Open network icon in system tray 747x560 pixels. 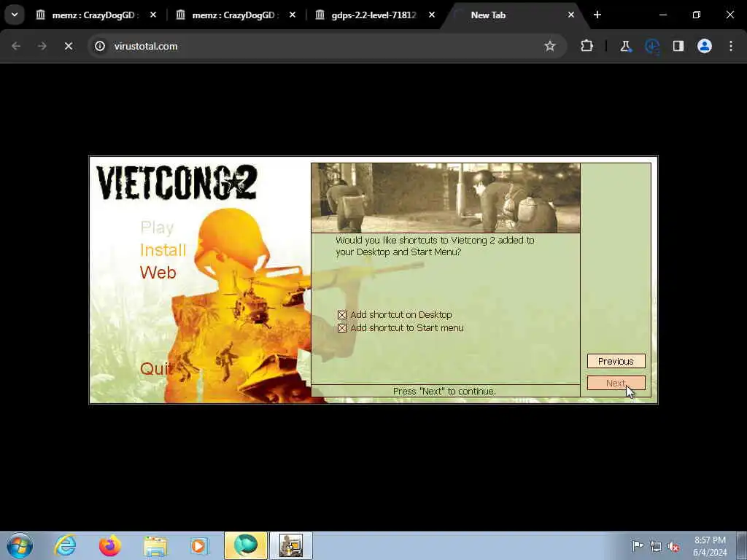coord(656,546)
